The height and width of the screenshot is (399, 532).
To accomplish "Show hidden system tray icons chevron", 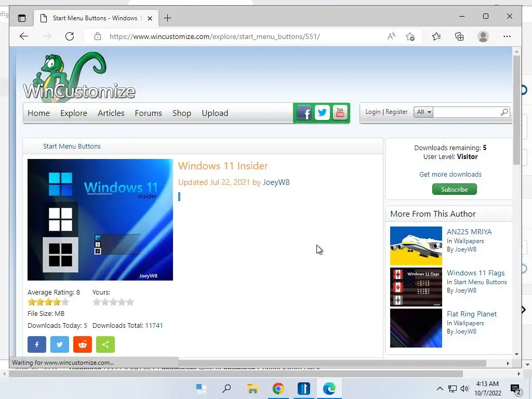I will pos(440,389).
